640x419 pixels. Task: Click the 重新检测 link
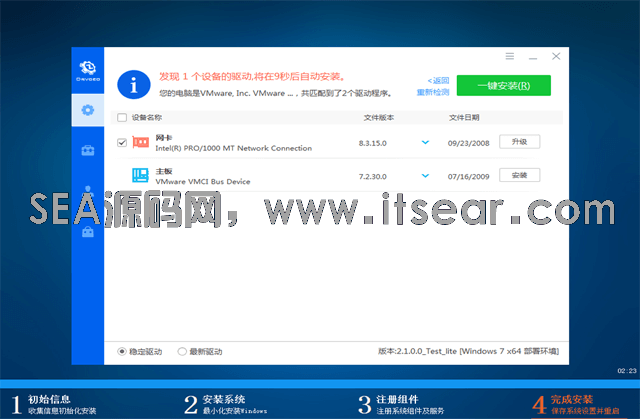[x=433, y=92]
